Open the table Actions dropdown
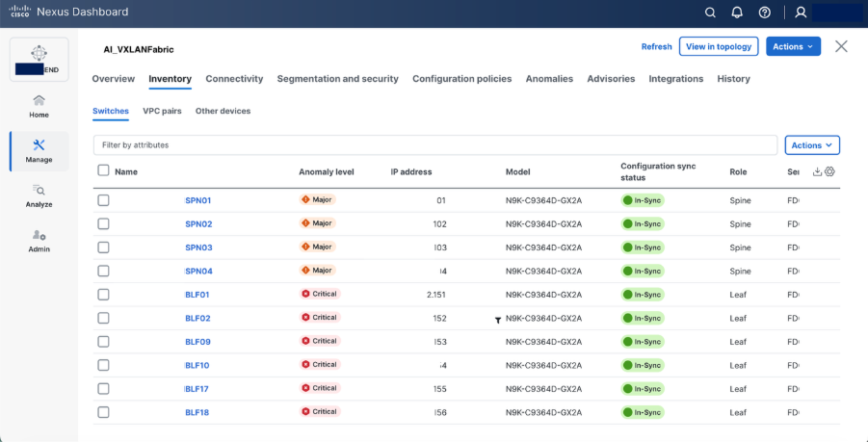This screenshot has height=442, width=868. click(812, 145)
